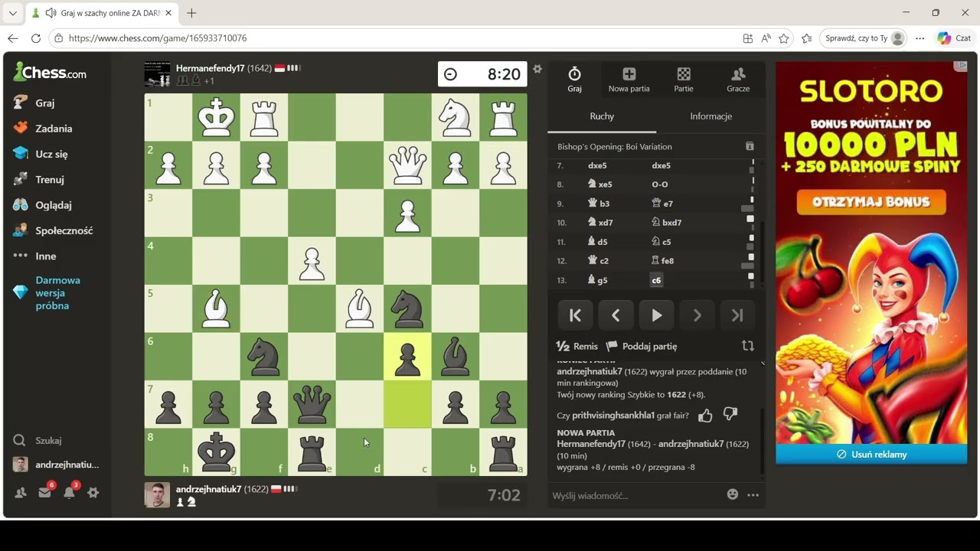980x551 pixels.
Task: Click thumbs down for fair play
Action: click(x=730, y=415)
